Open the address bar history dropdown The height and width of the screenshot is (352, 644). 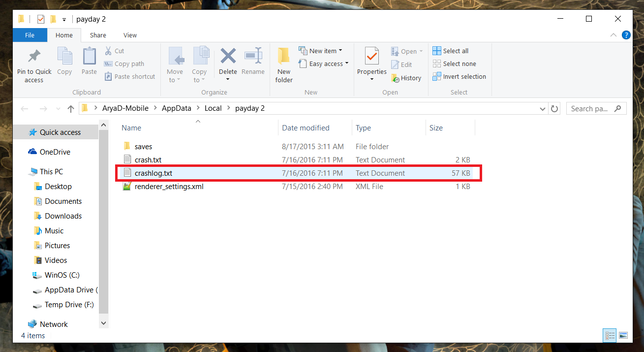542,109
